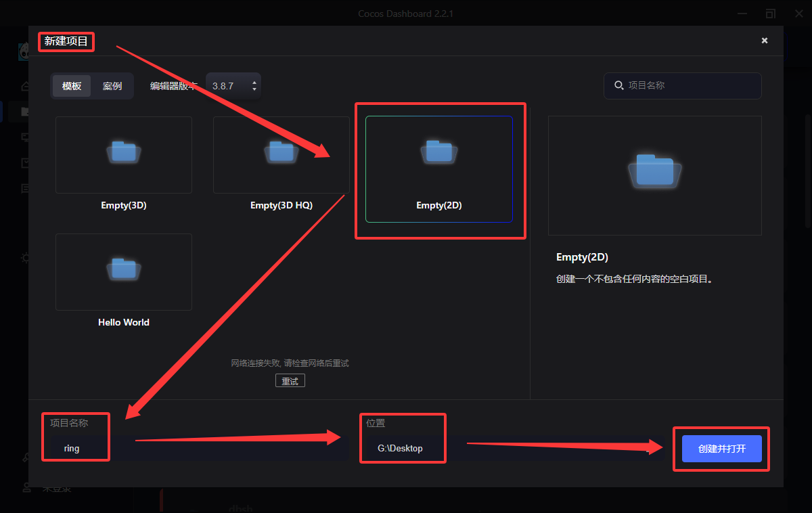Click the version selector down arrow
This screenshot has width=812, height=513.
point(254,89)
